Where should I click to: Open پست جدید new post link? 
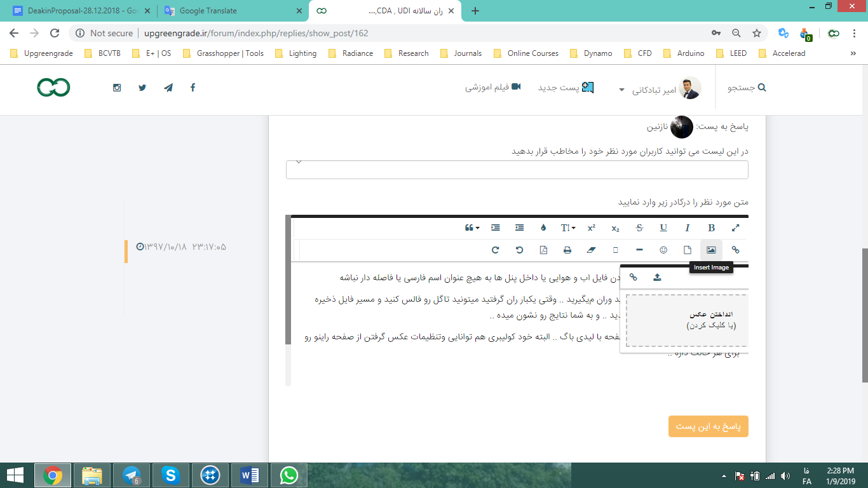coord(566,88)
